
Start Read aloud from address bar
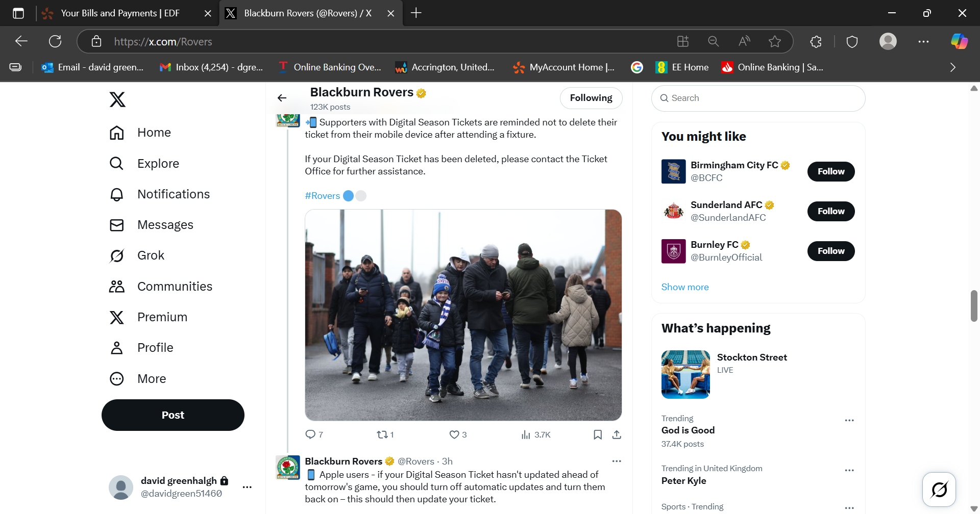(744, 41)
